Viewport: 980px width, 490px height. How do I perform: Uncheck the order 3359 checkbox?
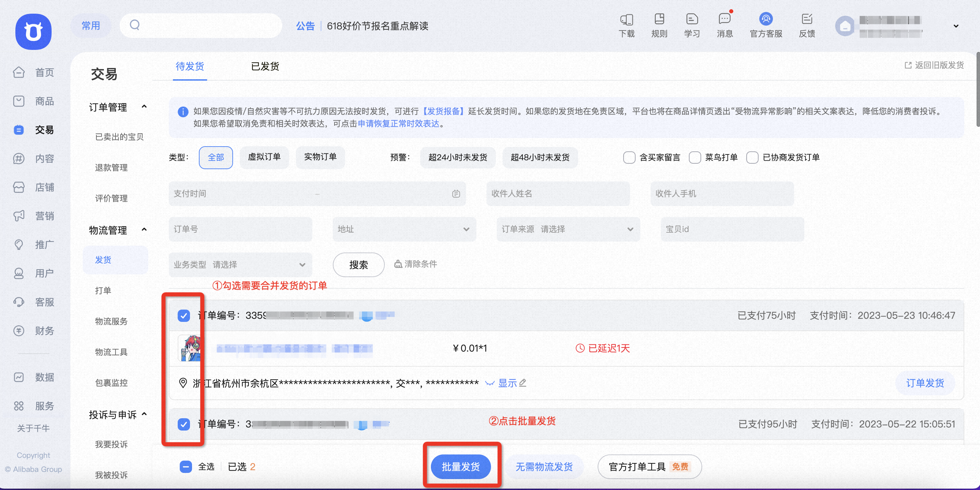184,315
